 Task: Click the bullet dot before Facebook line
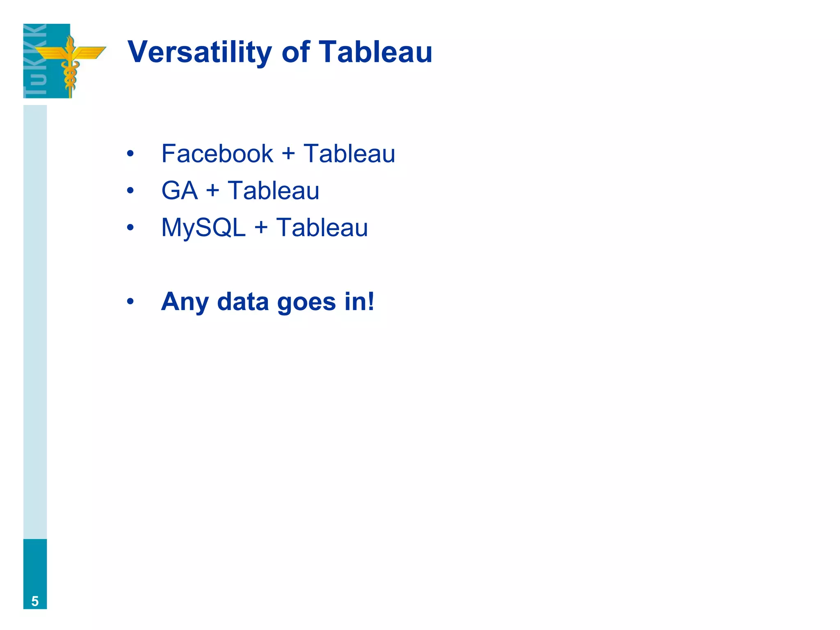(x=130, y=154)
